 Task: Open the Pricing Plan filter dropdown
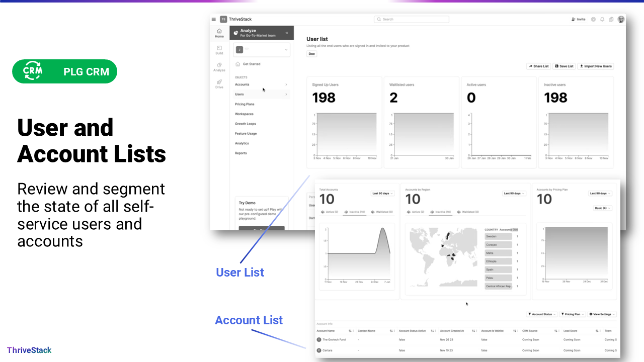click(572, 314)
